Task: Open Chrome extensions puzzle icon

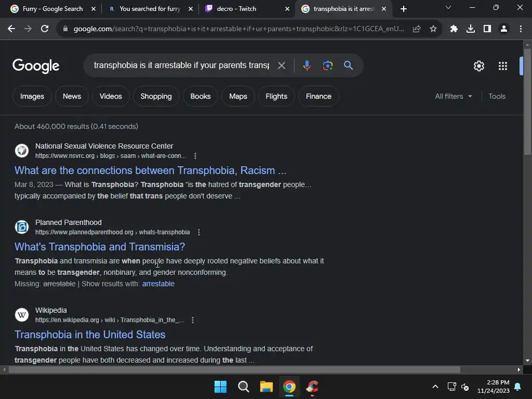Action: pyautogui.click(x=454, y=29)
